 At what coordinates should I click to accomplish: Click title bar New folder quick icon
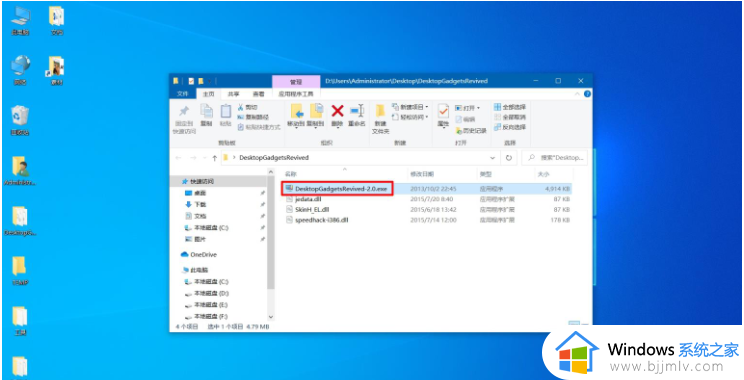(x=201, y=81)
